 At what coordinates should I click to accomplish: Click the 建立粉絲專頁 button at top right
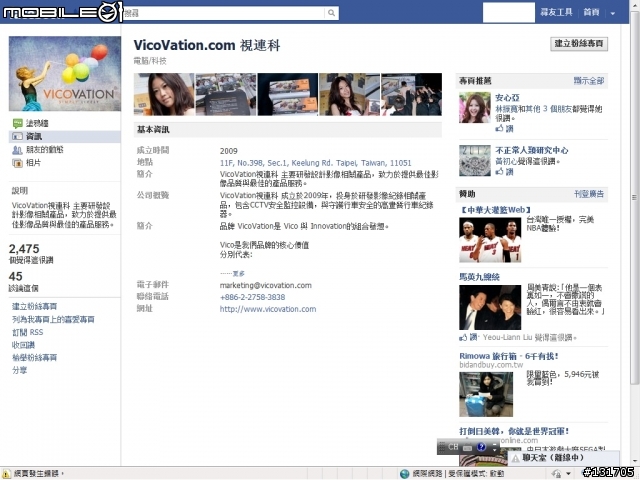[x=579, y=44]
